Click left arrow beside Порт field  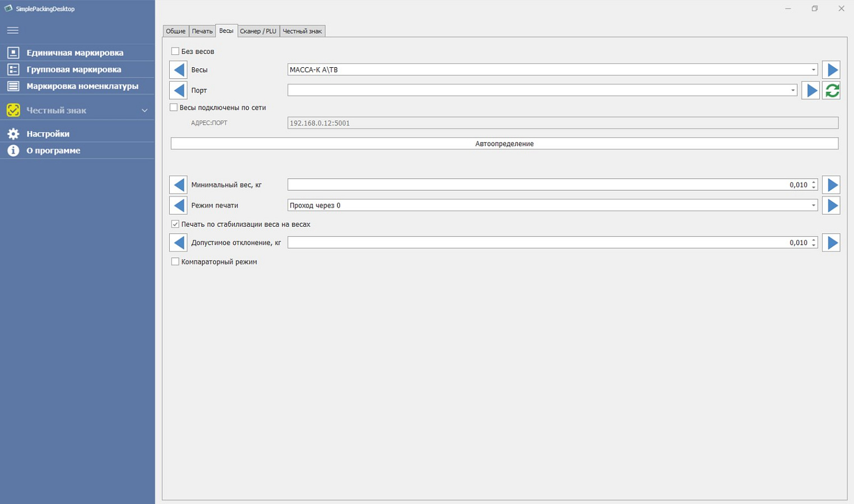tap(179, 90)
